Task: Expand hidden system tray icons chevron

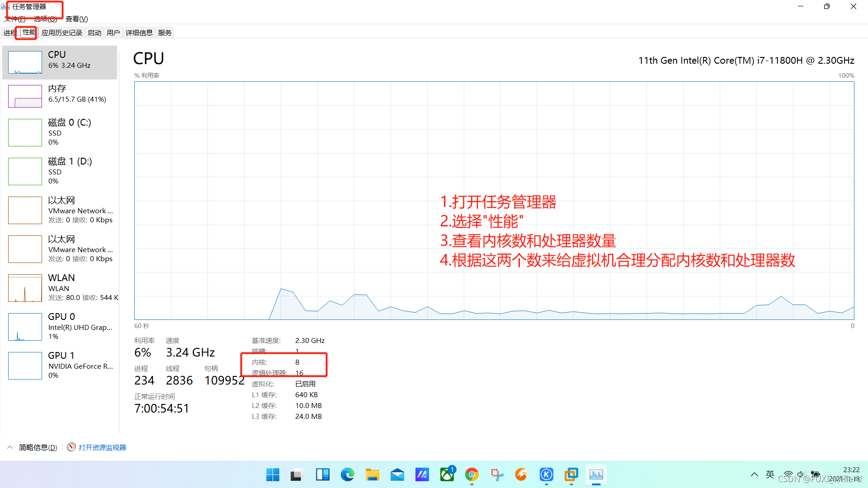Action: (754, 474)
